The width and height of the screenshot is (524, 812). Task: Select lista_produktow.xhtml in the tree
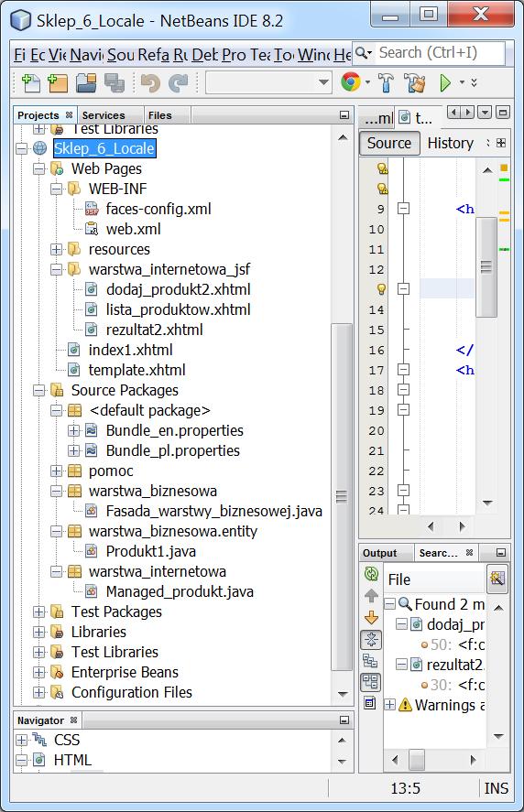point(179,309)
